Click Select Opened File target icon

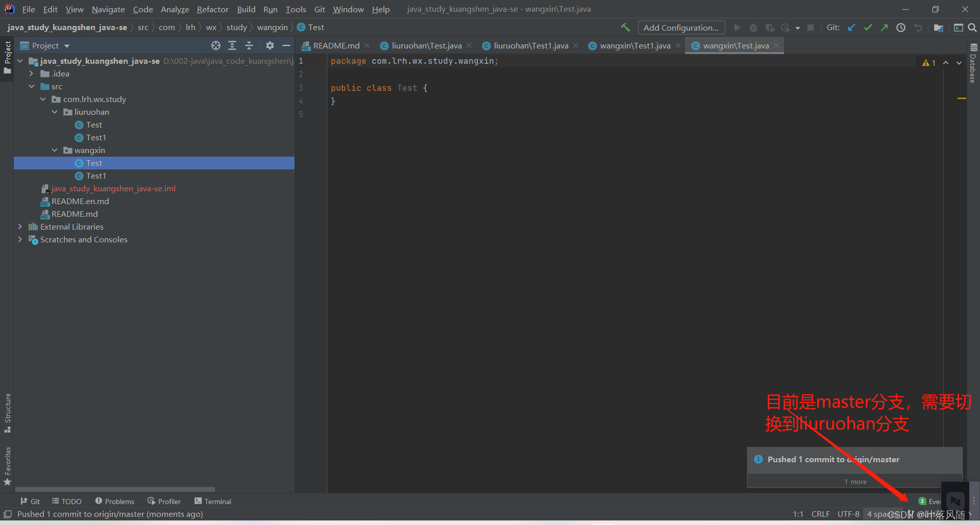216,45
